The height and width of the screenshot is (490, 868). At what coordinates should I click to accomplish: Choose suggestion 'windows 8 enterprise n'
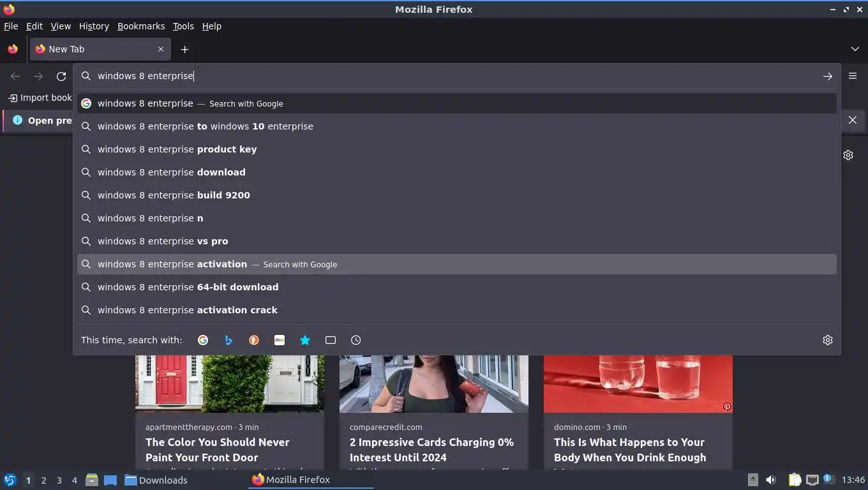(x=457, y=218)
